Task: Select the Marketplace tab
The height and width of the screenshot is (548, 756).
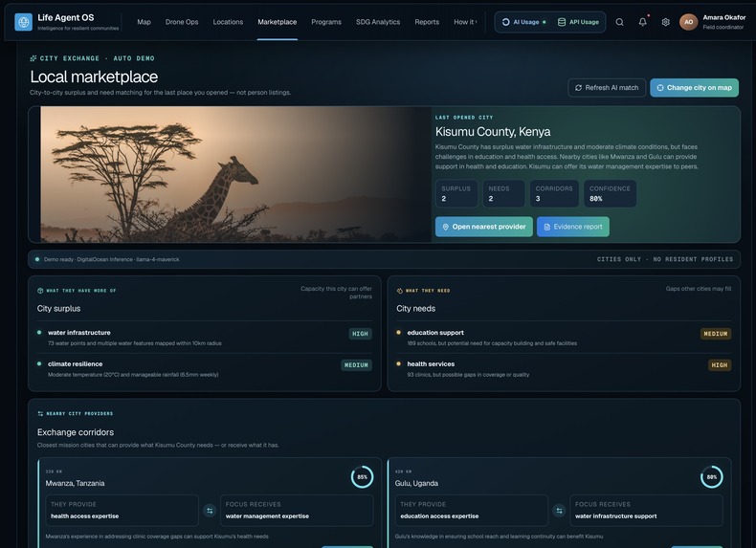Action: coord(278,22)
